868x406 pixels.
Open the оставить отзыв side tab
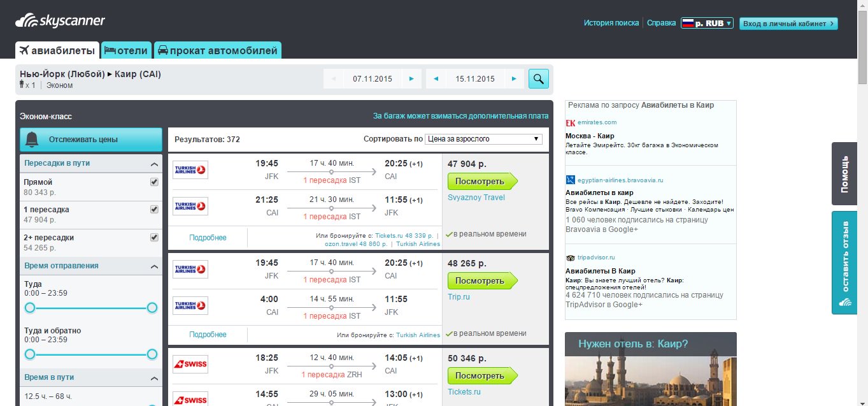click(x=844, y=263)
